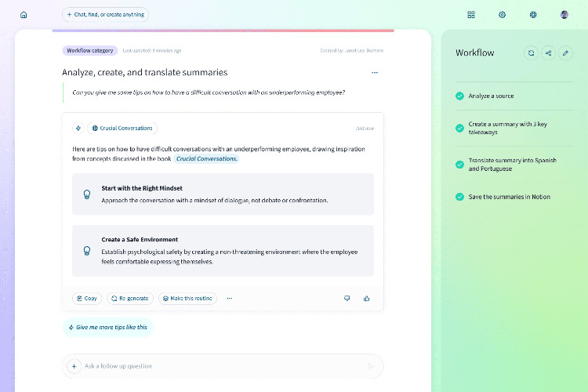Follow the Crucial Conversations book link
588x392 pixels.
click(x=206, y=158)
